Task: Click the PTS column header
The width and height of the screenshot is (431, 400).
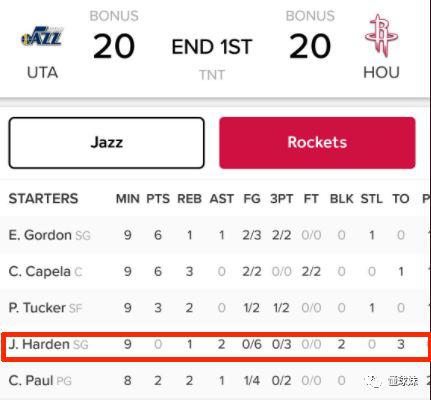Action: pyautogui.click(x=158, y=199)
